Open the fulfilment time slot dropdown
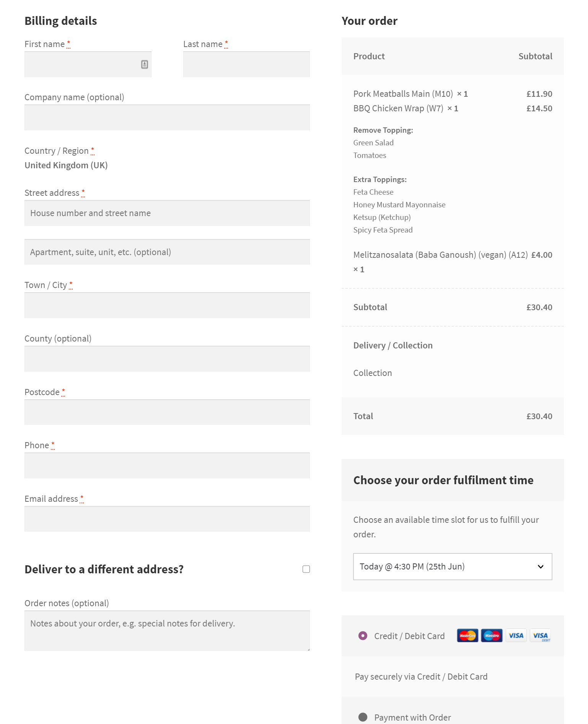The image size is (588, 724). pyautogui.click(x=453, y=566)
